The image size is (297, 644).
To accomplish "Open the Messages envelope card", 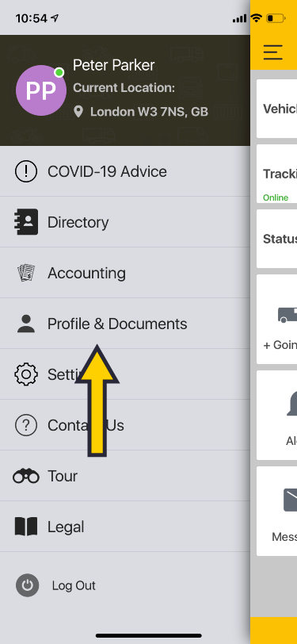I will tap(276, 511).
